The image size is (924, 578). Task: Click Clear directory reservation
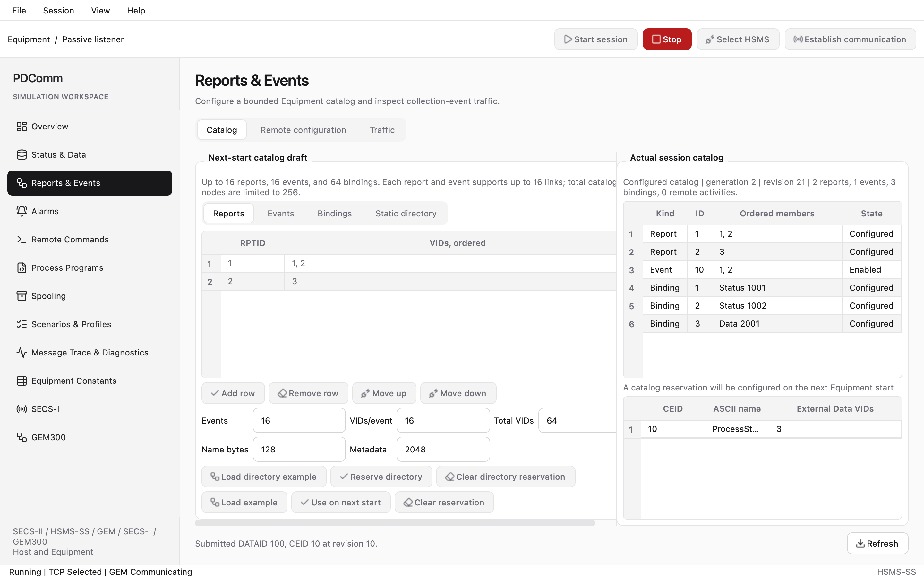tap(506, 477)
